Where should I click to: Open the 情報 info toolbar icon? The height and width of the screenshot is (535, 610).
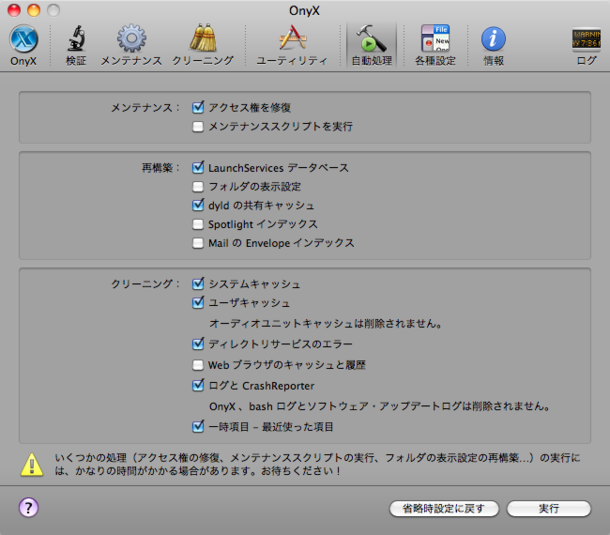pyautogui.click(x=493, y=45)
